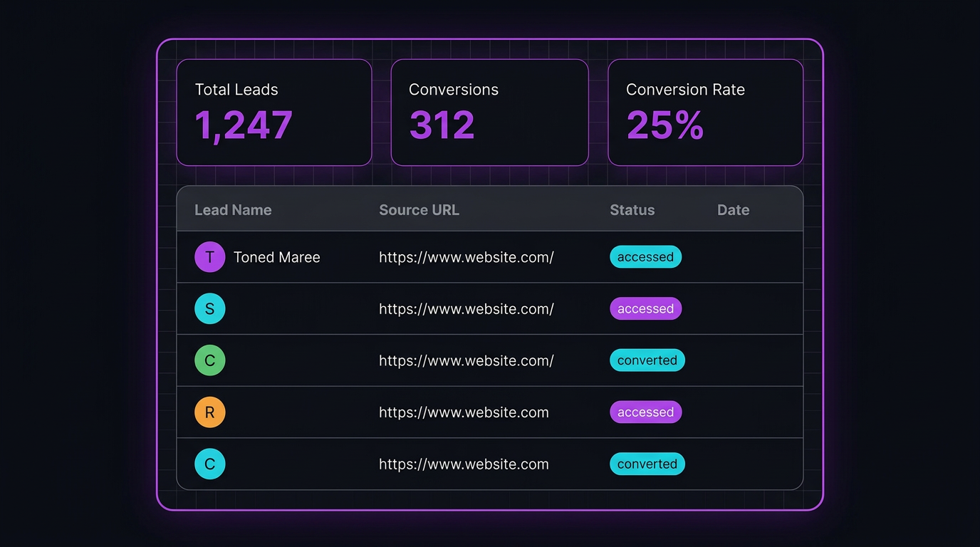Click the teal C avatar in the last row
This screenshot has width=980, height=547.
click(209, 464)
